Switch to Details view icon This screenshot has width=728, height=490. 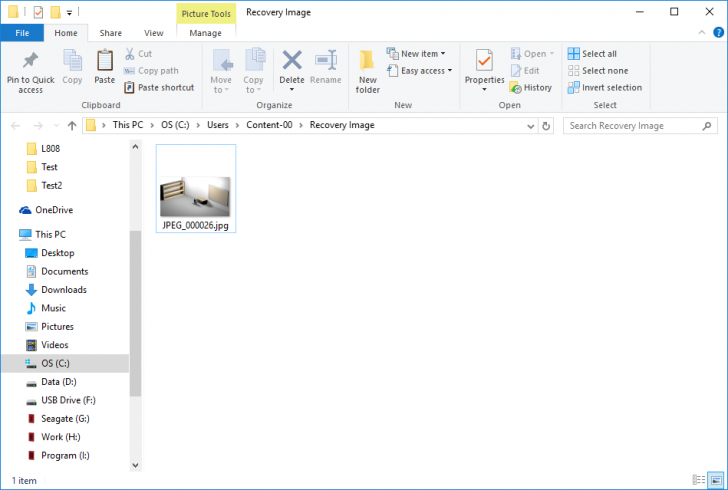(699, 479)
